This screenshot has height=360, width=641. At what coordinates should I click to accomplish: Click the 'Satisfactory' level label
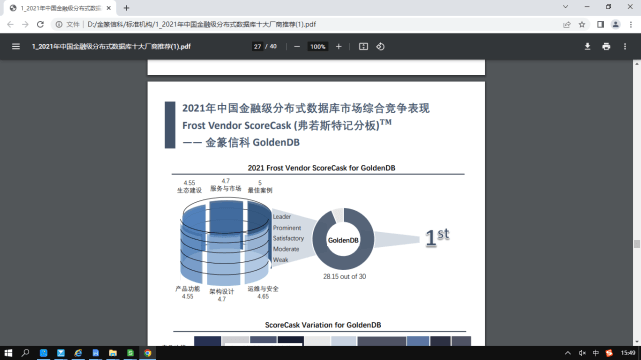click(288, 238)
